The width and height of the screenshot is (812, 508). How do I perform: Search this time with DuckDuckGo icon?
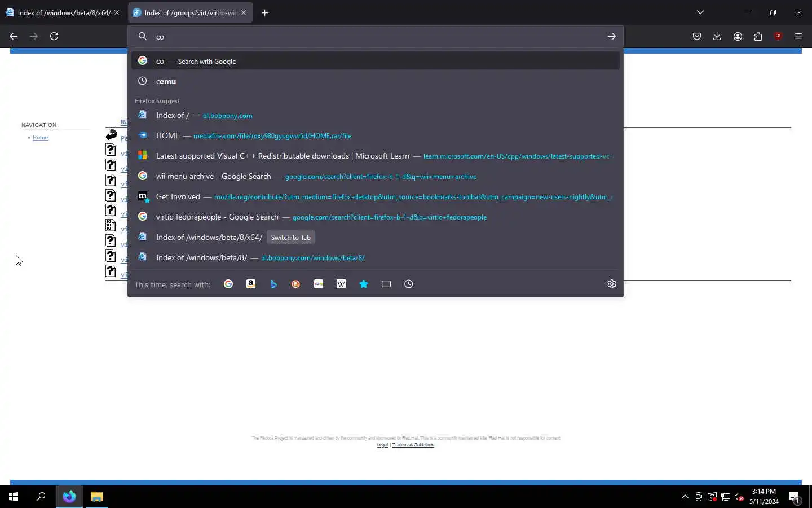(296, 284)
